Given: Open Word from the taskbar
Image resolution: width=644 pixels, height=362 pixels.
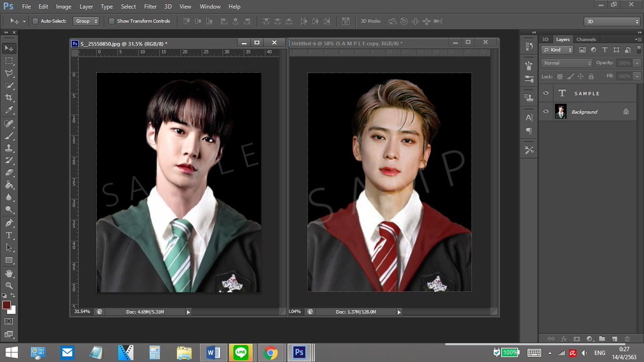Looking at the screenshot, I should 213,352.
